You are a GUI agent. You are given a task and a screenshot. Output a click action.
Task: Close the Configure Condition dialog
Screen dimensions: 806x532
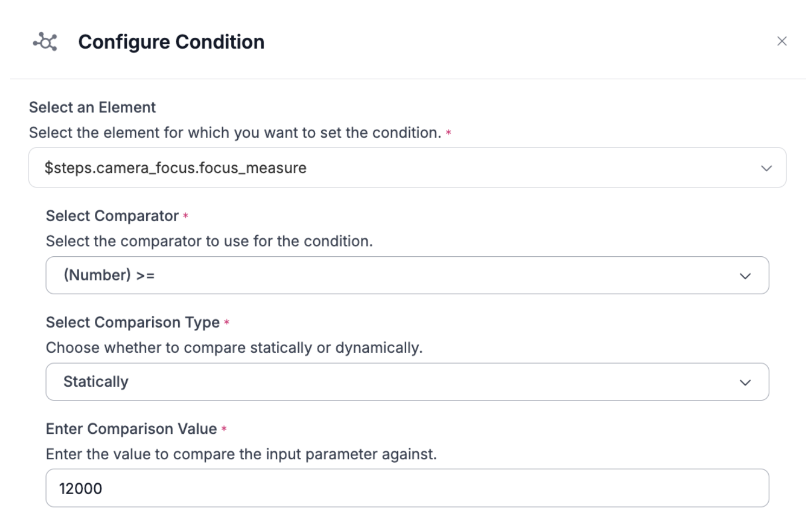coord(782,41)
